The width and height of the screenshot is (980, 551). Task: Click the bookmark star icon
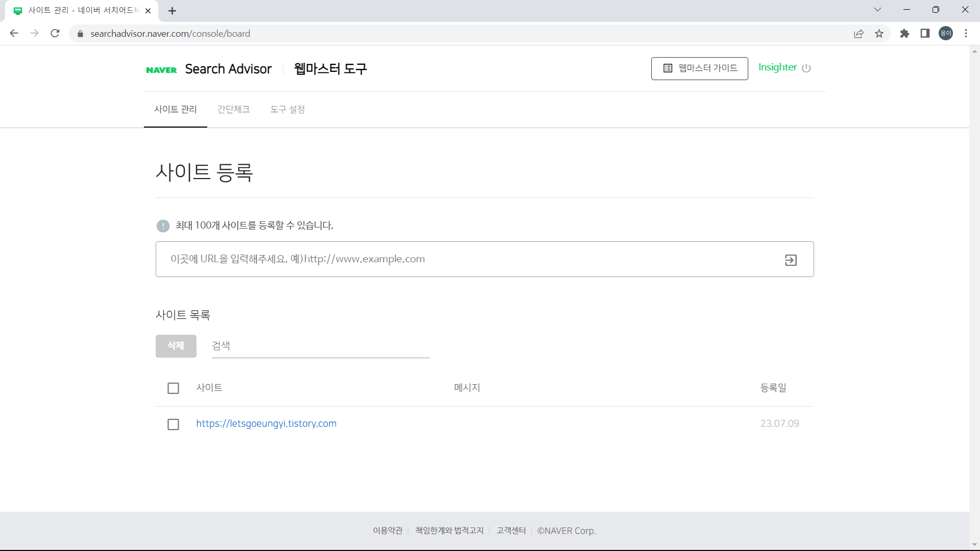pos(879,33)
